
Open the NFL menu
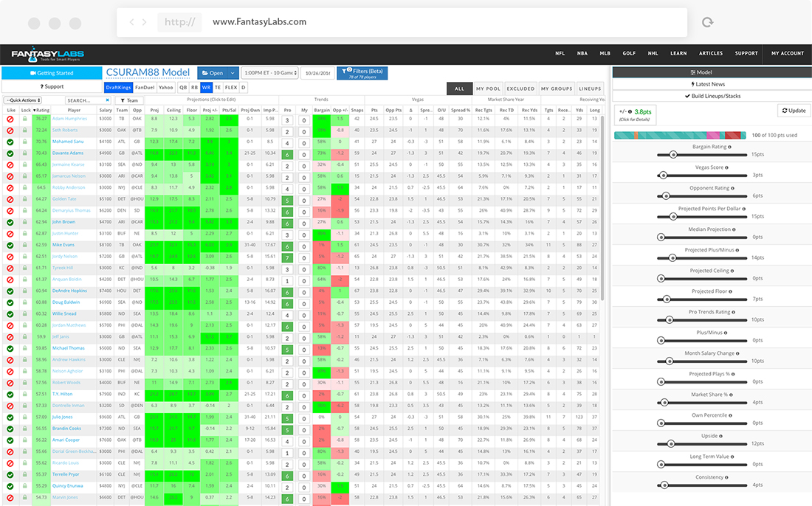(x=560, y=53)
